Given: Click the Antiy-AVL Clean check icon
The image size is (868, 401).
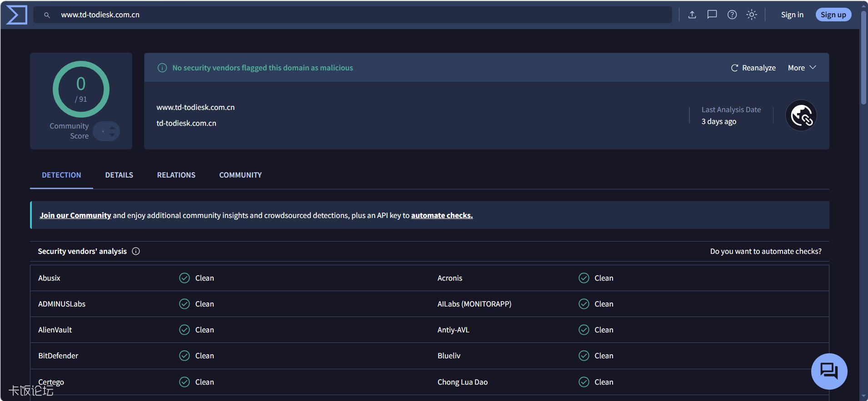Looking at the screenshot, I should [584, 330].
